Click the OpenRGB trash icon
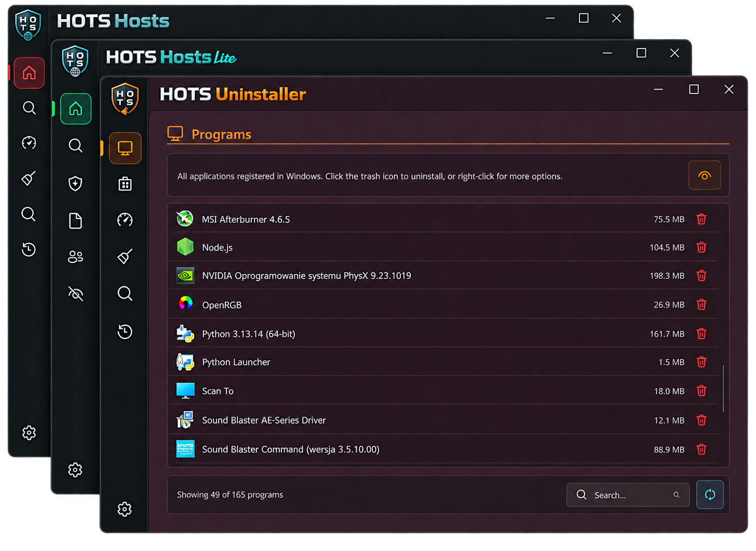 (x=701, y=305)
